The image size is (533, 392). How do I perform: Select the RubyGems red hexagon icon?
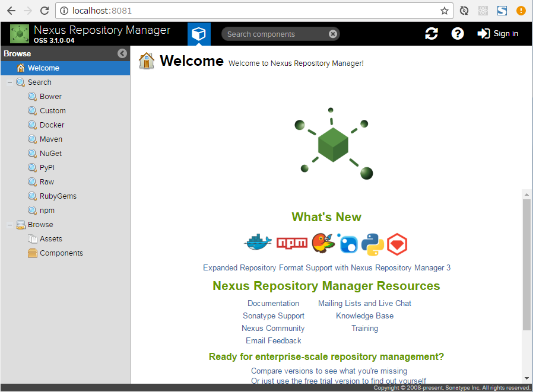click(396, 243)
